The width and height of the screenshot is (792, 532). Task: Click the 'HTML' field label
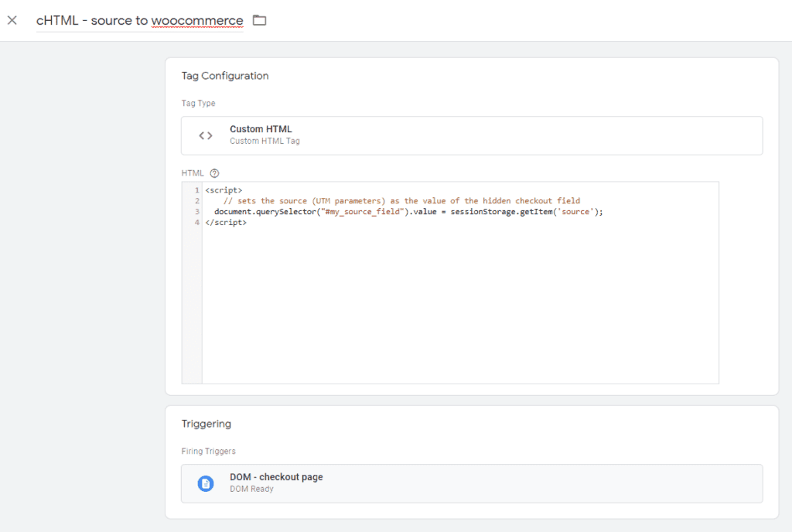tap(193, 173)
